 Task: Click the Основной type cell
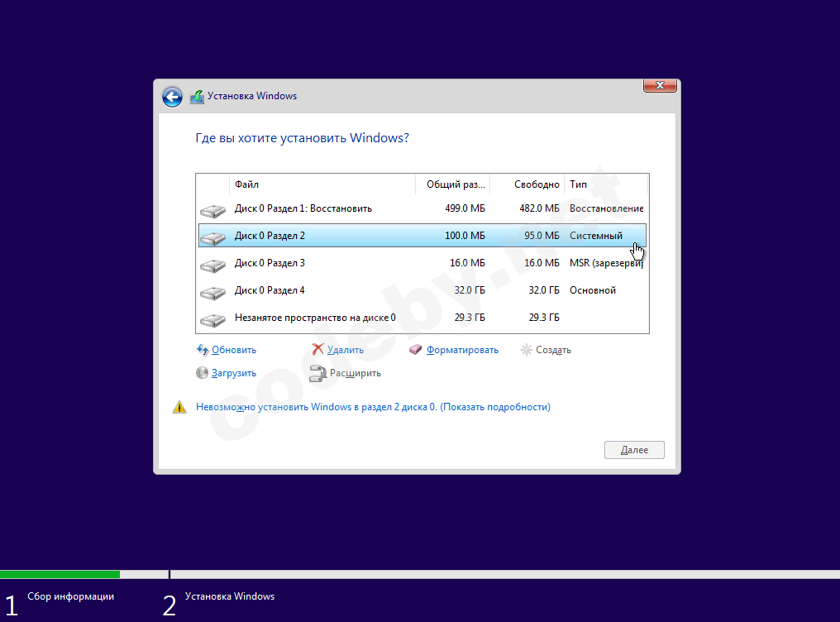(x=593, y=290)
